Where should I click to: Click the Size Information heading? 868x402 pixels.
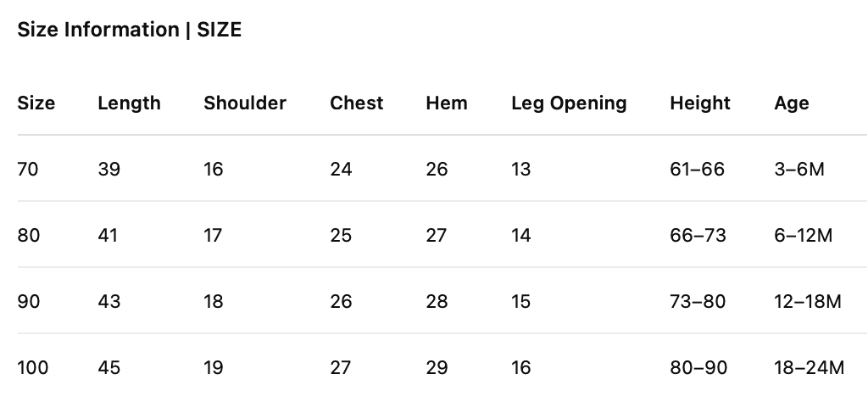click(129, 30)
